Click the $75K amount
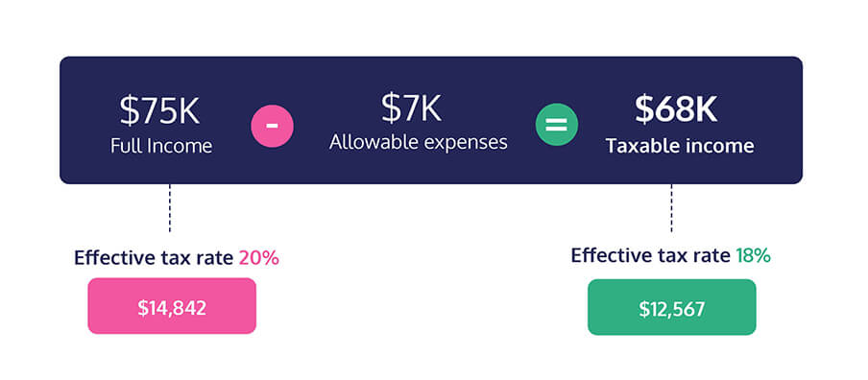Screen dimensions: 868x380 [159, 111]
